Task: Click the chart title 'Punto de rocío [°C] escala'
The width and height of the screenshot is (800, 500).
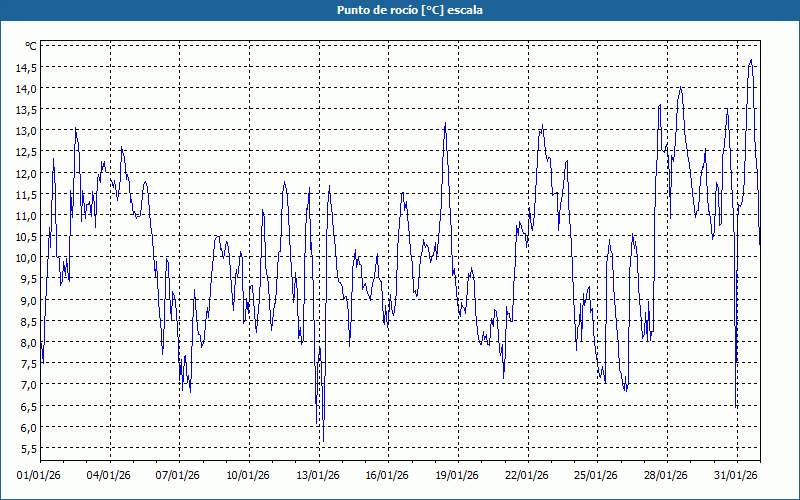Action: pyautogui.click(x=410, y=10)
